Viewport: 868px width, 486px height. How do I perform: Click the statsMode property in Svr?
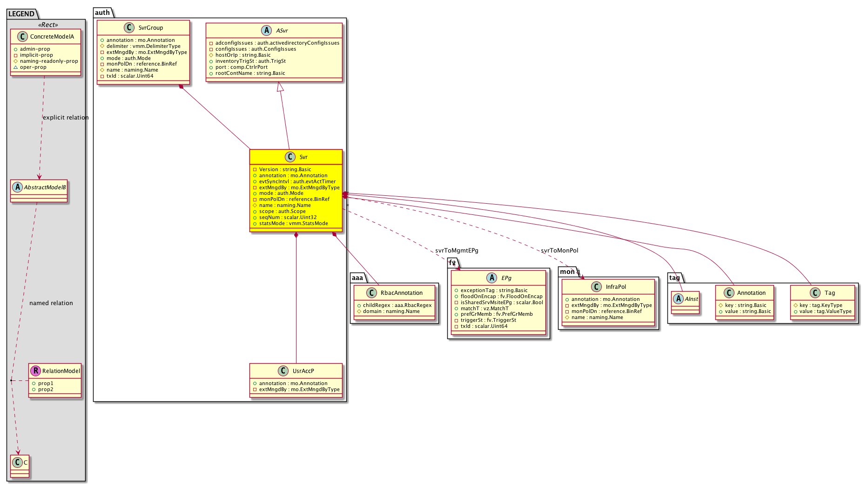[293, 224]
